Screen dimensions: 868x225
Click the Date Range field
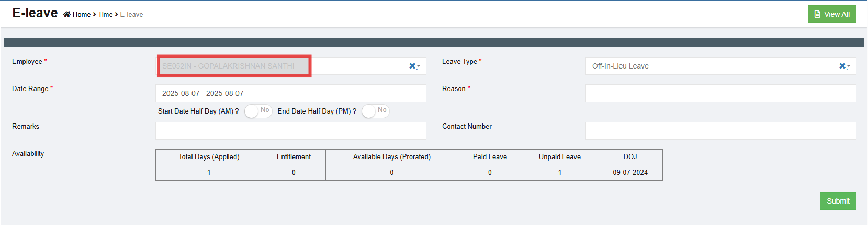tap(290, 93)
